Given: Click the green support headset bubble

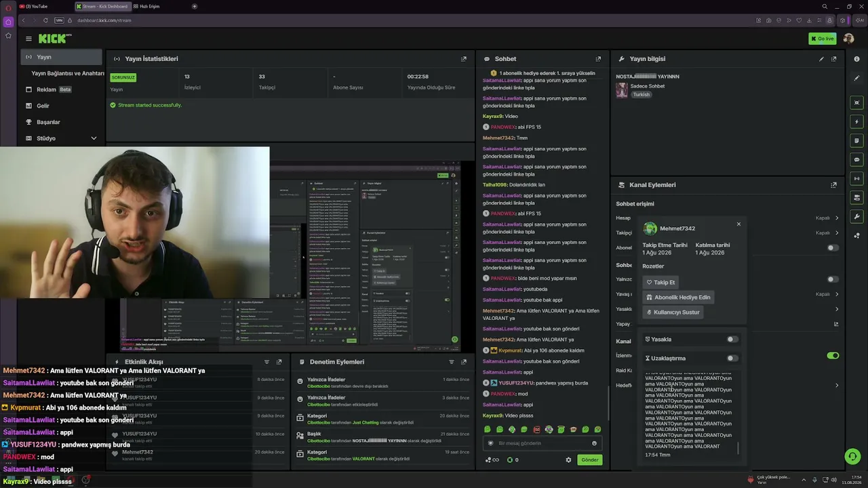Looking at the screenshot, I should point(852,456).
